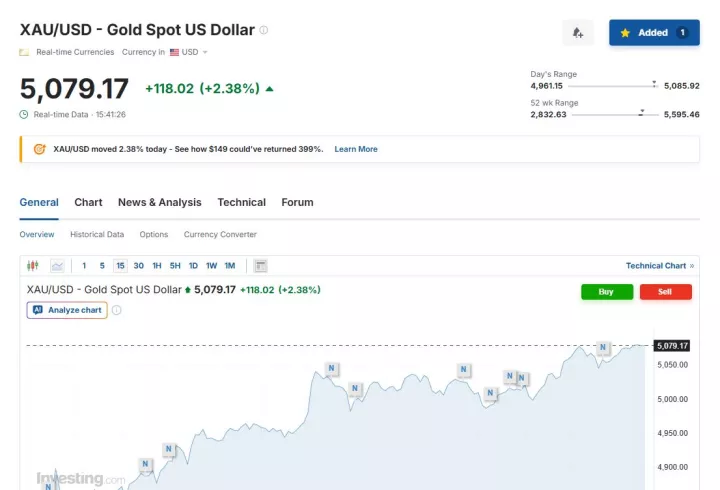Click the info icon next to Analyze chart
This screenshot has width=720, height=490.
click(x=117, y=310)
